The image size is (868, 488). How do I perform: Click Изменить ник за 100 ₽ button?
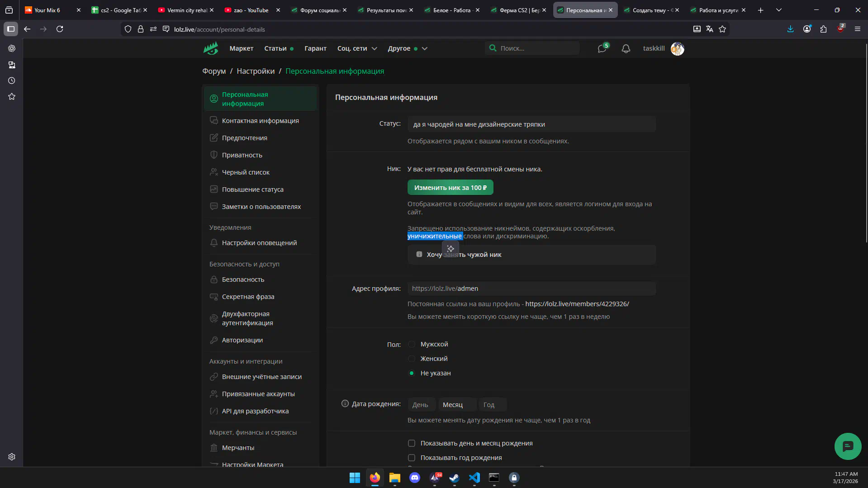[x=450, y=188]
